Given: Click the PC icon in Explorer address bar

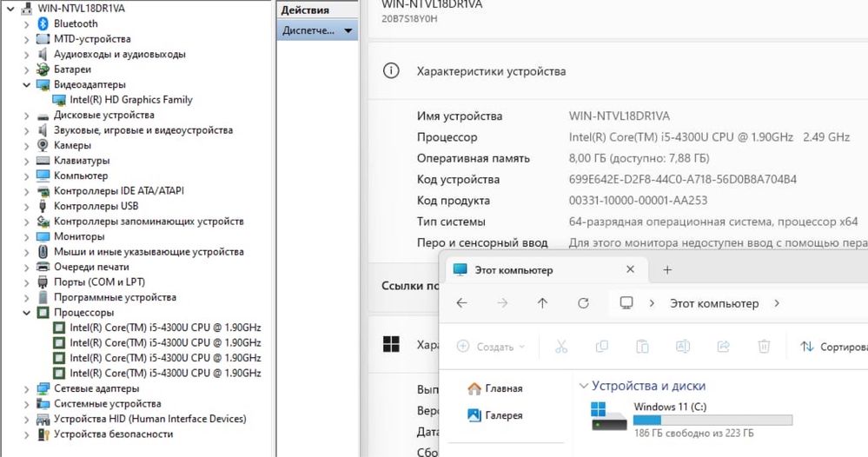Looking at the screenshot, I should (626, 302).
